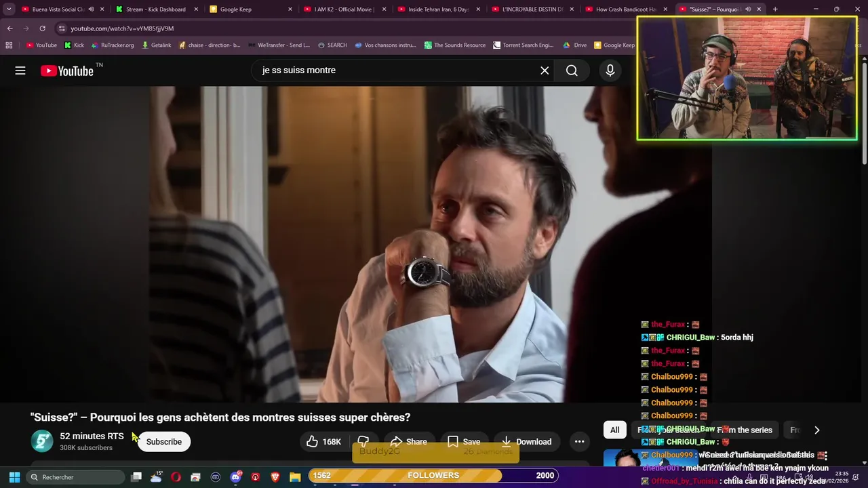Open the SEARCH bookmark
This screenshot has width=868, height=488.
332,45
